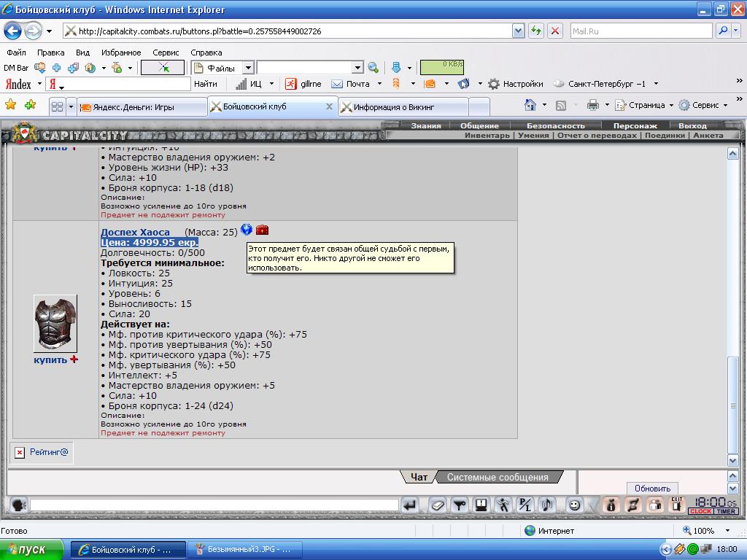Viewport: 747px width, 560px height.
Task: Open the Избранное menu
Action: coord(121,52)
